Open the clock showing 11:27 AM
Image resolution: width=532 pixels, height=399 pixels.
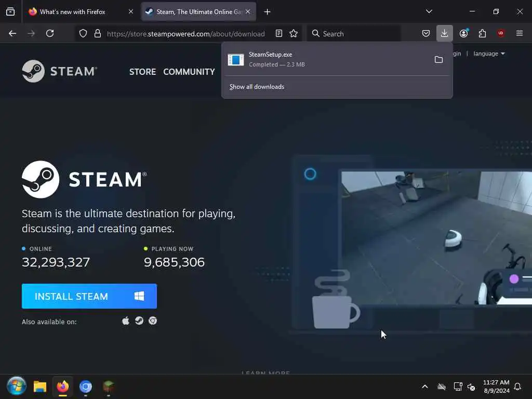[496, 387]
